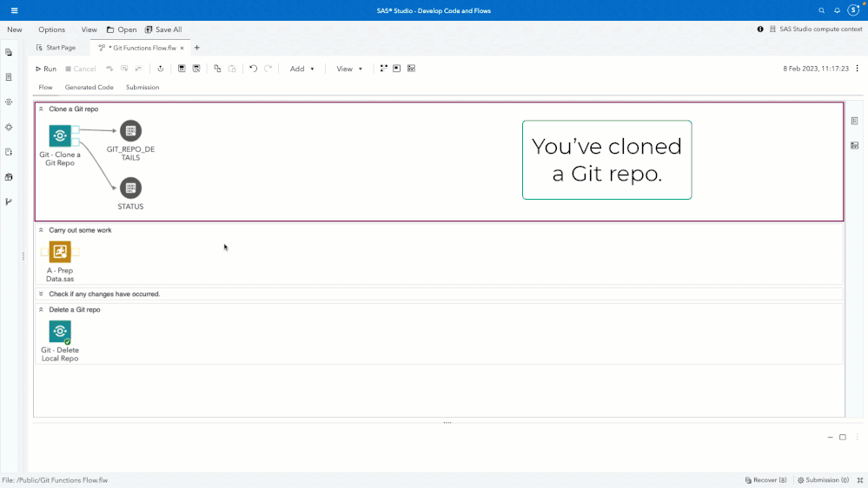Open the View dropdown in flow toolbar
This screenshot has height=488, width=868.
pos(349,69)
